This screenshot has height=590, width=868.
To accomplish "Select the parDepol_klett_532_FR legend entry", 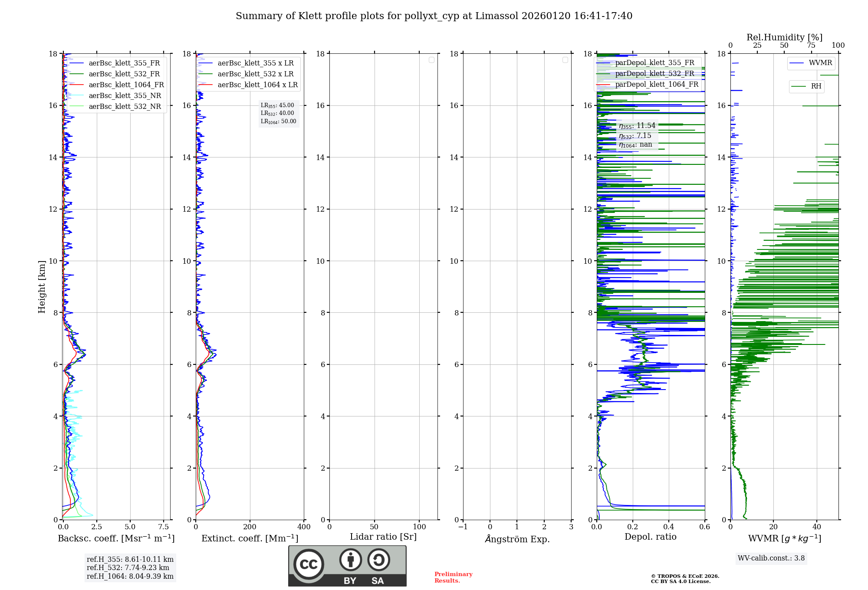I will tap(654, 73).
